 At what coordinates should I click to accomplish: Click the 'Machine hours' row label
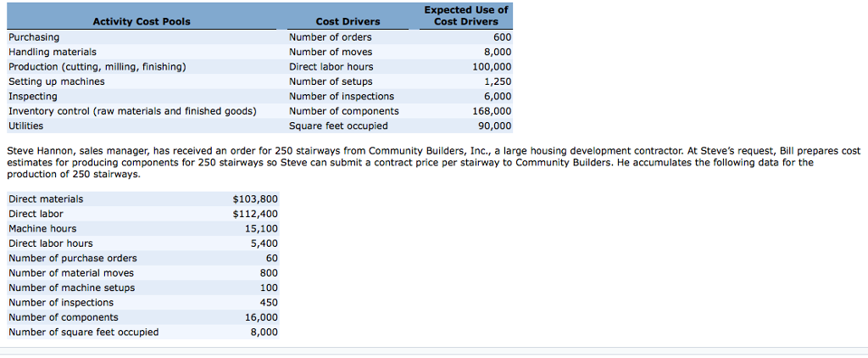click(x=42, y=228)
